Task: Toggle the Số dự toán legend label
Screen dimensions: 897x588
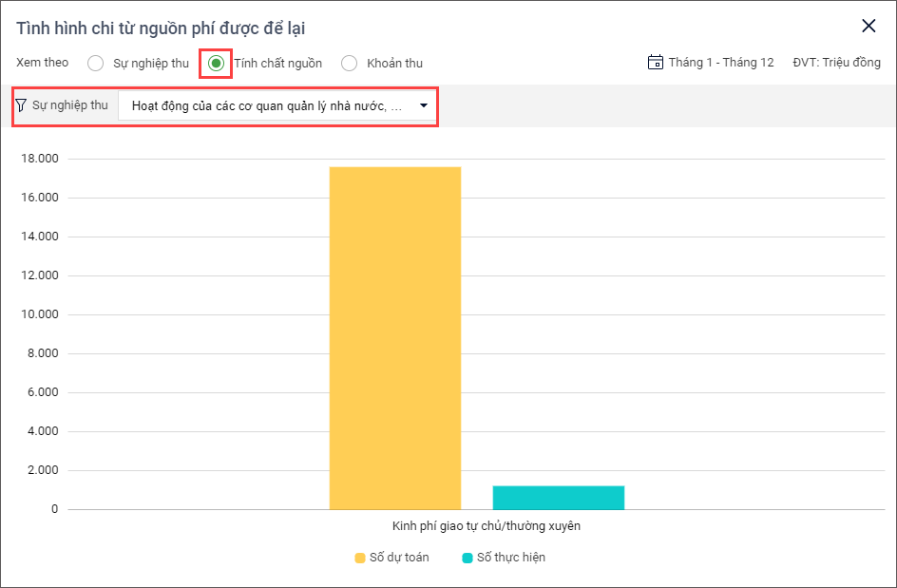Action: pos(399,558)
